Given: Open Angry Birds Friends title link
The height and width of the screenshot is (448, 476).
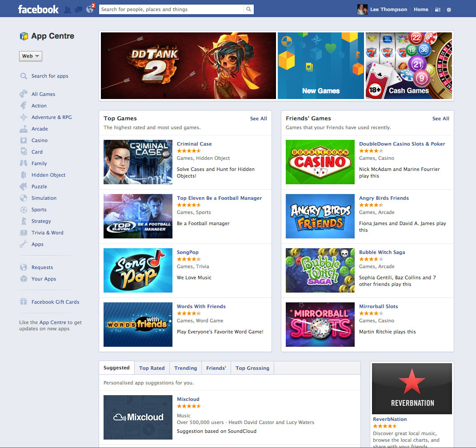Looking at the screenshot, I should 384,198.
